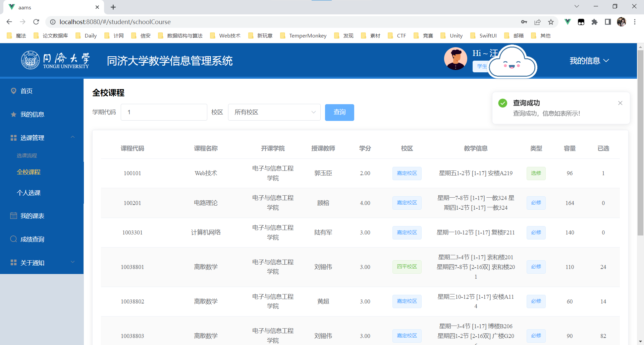Click the page vertical scrollbar
The width and height of the screenshot is (644, 345).
point(640,143)
